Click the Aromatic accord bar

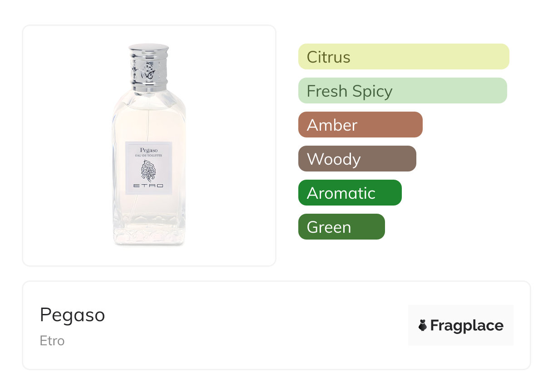(350, 193)
